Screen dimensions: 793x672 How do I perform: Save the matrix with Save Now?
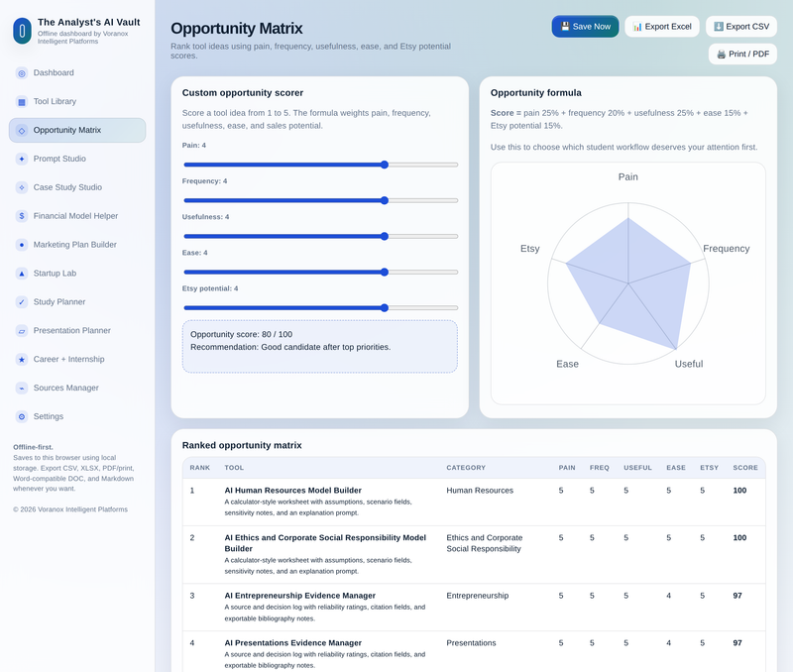pyautogui.click(x=585, y=27)
